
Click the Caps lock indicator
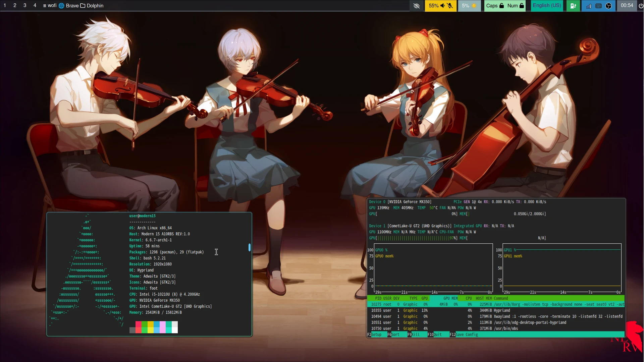click(x=495, y=6)
